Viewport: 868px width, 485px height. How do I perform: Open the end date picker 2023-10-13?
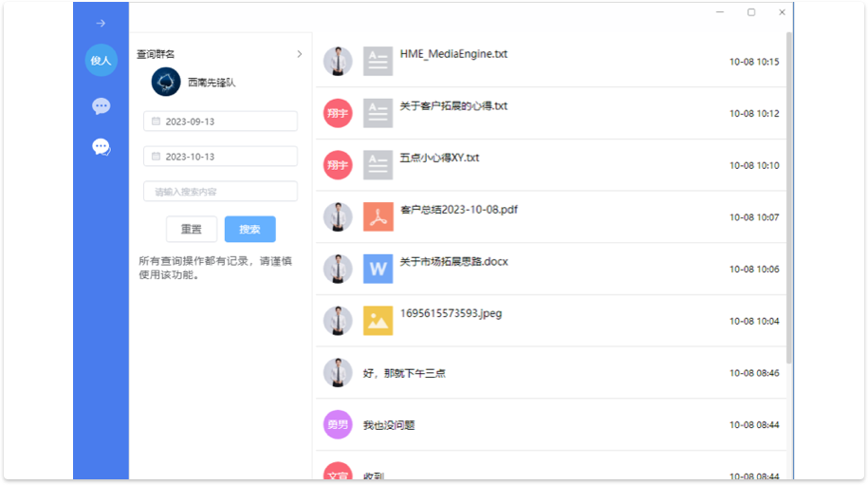(x=220, y=157)
